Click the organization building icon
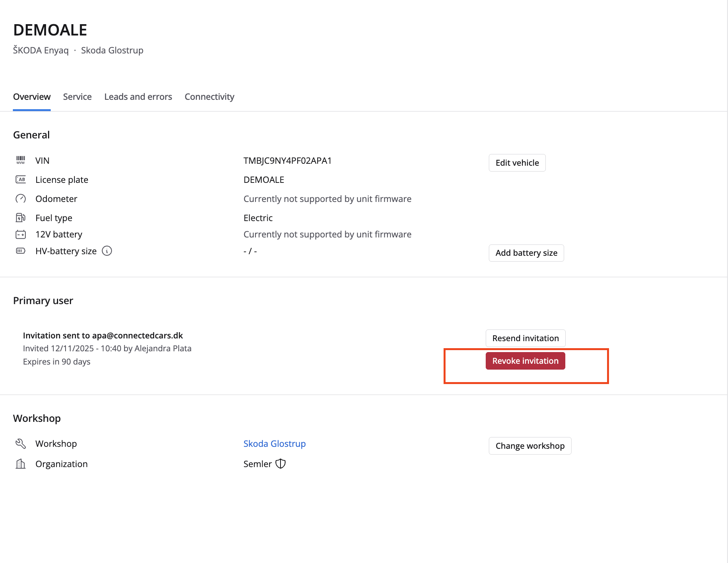 pyautogui.click(x=20, y=464)
